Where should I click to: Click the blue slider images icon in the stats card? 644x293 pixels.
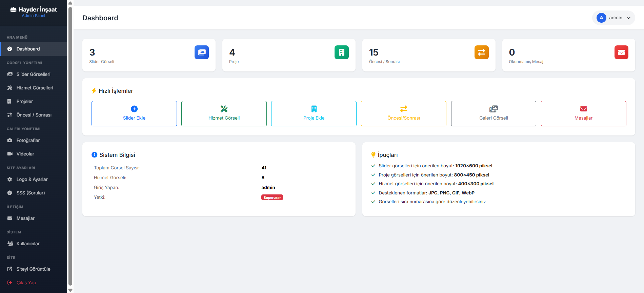click(202, 52)
